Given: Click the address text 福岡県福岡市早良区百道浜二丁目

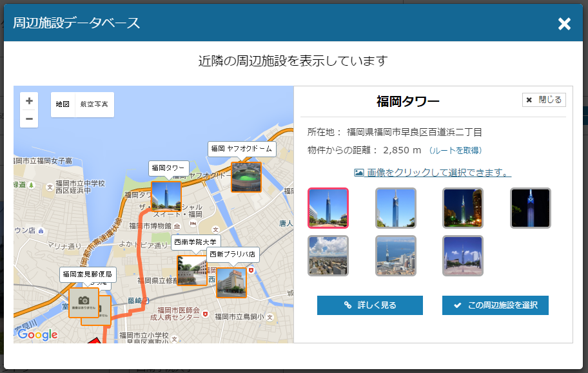Looking at the screenshot, I should coord(415,132).
